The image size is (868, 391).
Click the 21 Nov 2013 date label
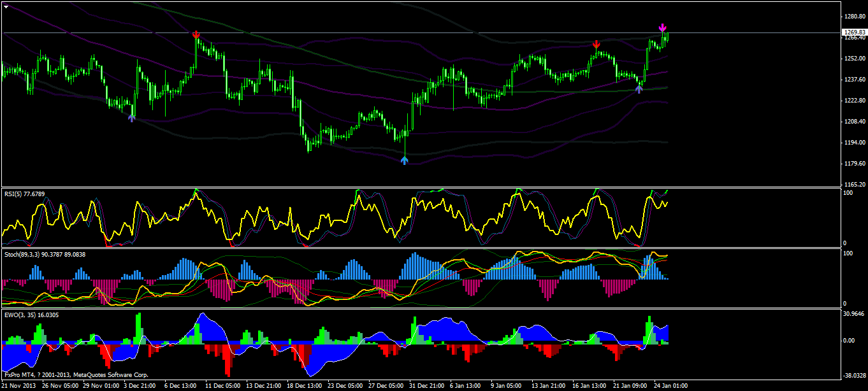point(19,386)
